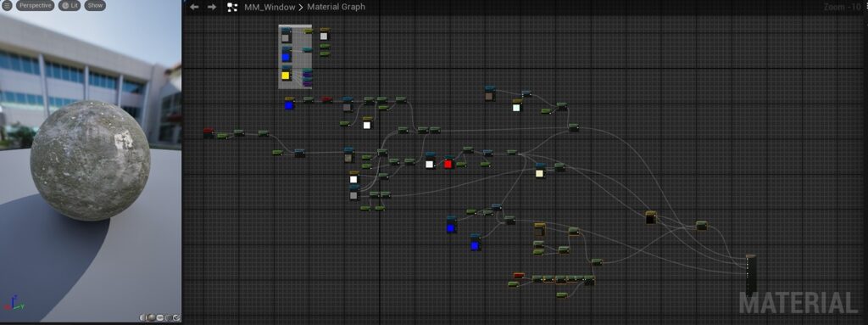Open the Lit view mode dropdown
Viewport: 868px width, 325px height.
point(70,6)
